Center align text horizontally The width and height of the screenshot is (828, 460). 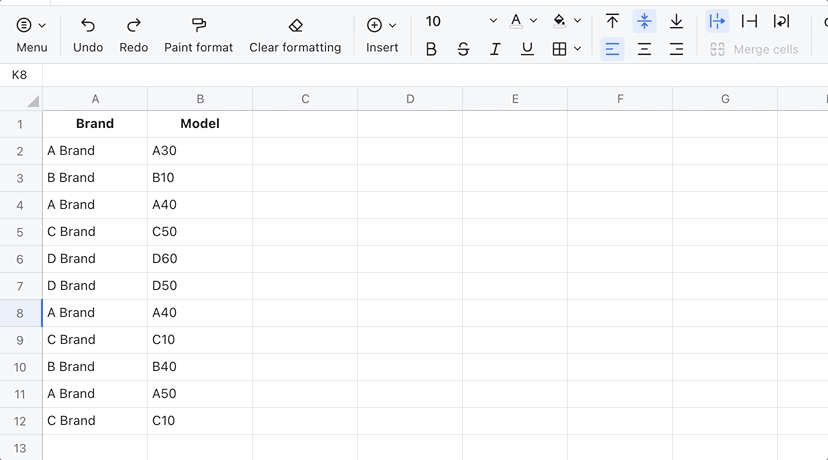[x=644, y=49]
